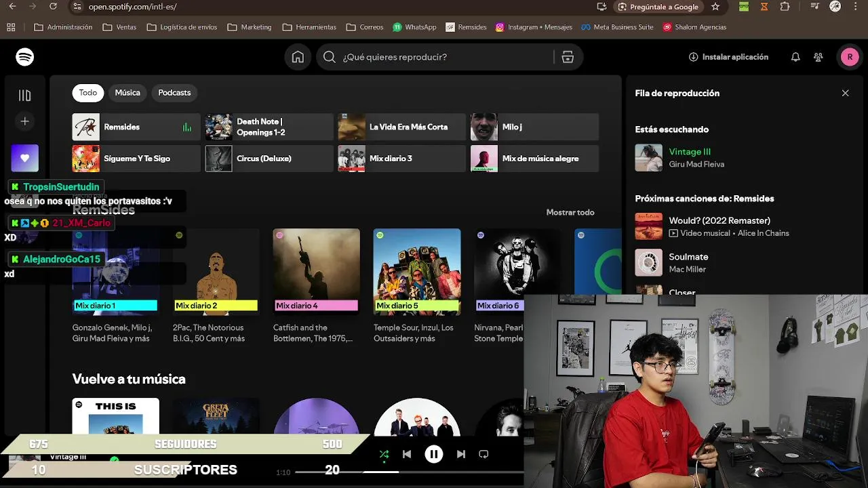Viewport: 868px width, 488px height.
Task: Close the Fila de reproducción panel
Action: click(x=845, y=93)
